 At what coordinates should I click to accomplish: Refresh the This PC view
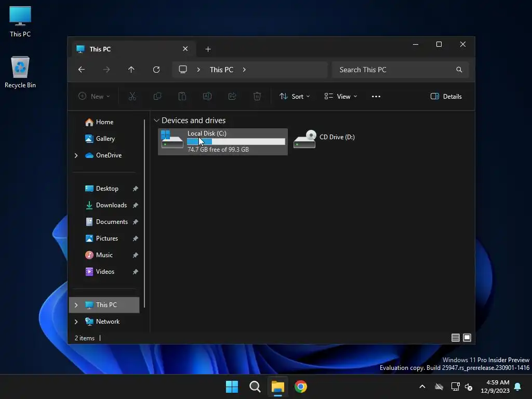pyautogui.click(x=156, y=70)
